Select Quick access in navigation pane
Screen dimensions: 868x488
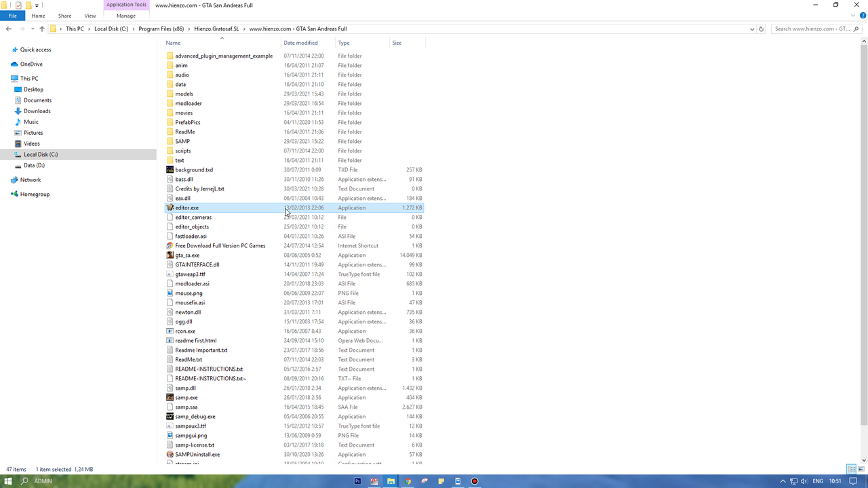(x=35, y=49)
